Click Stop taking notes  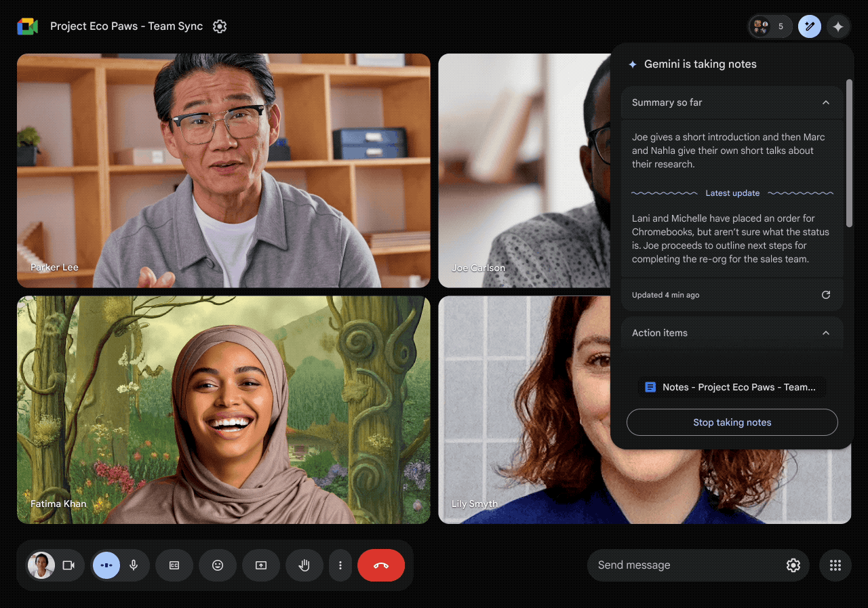click(x=732, y=422)
